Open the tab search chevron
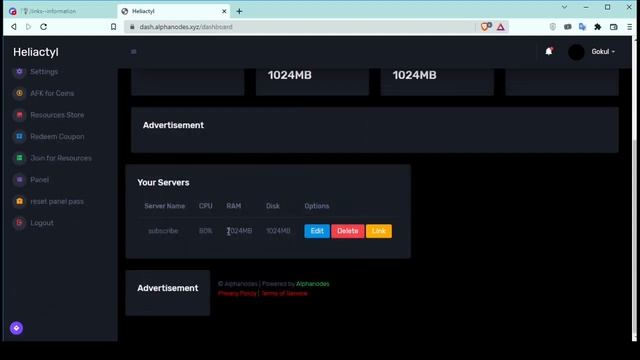The width and height of the screenshot is (640, 360). point(564,7)
